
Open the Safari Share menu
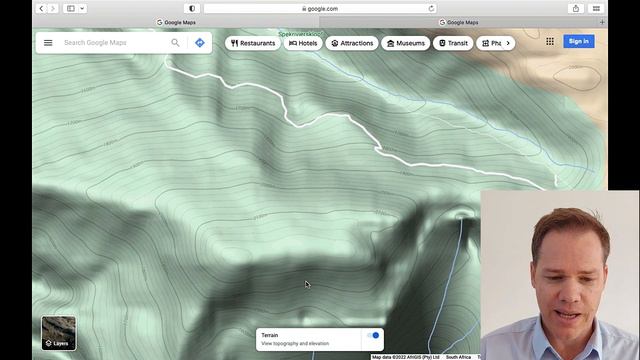point(576,9)
